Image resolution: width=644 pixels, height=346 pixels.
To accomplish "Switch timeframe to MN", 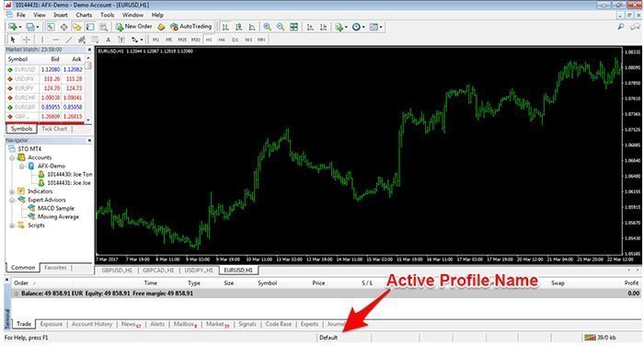I will pos(261,40).
